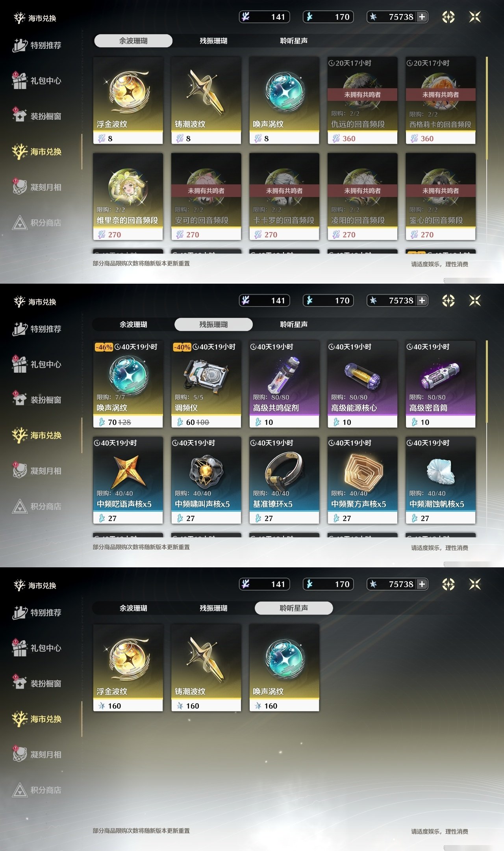This screenshot has height=851, width=504.
Task: Click the highlighted 聆听星声 tab
Action: (294, 608)
